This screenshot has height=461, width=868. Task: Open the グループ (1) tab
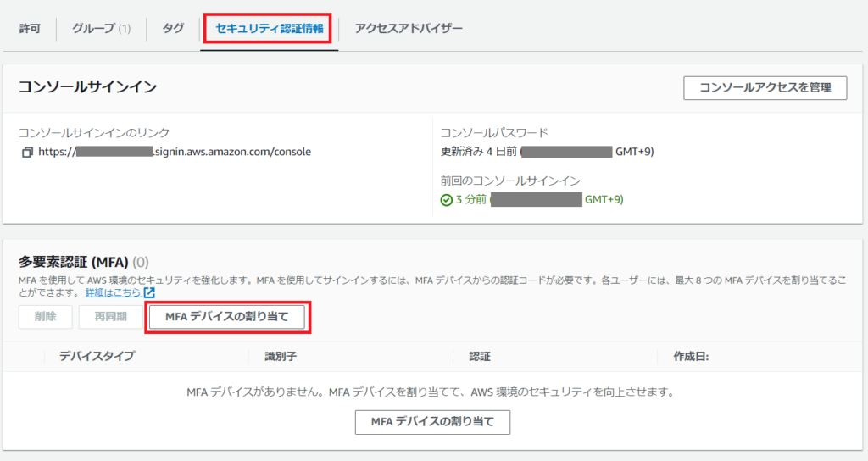tap(101, 29)
